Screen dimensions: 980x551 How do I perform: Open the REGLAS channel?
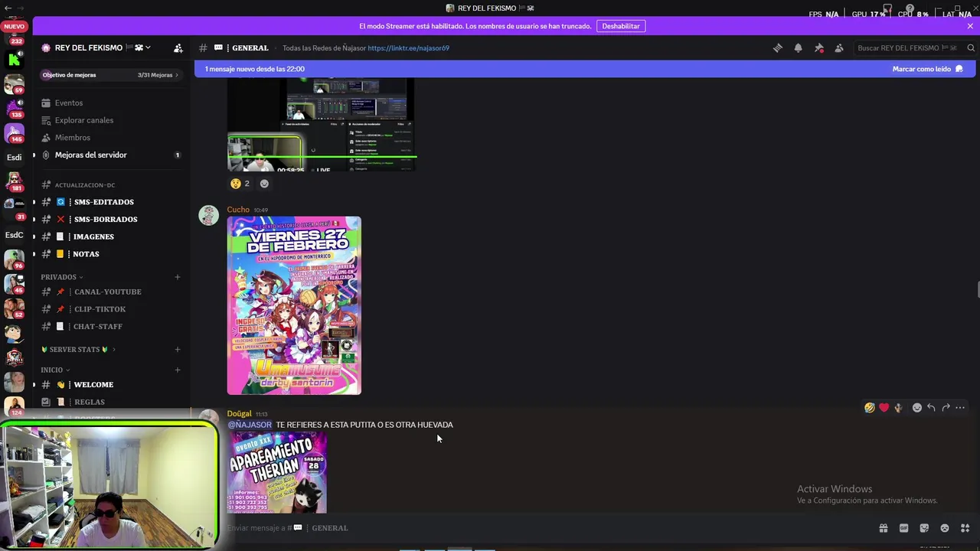pos(111,402)
